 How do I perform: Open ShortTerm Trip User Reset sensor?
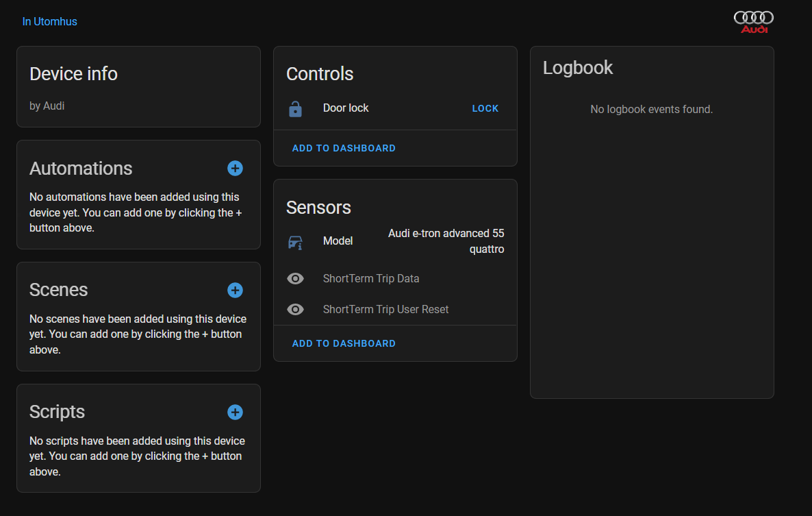click(395, 309)
